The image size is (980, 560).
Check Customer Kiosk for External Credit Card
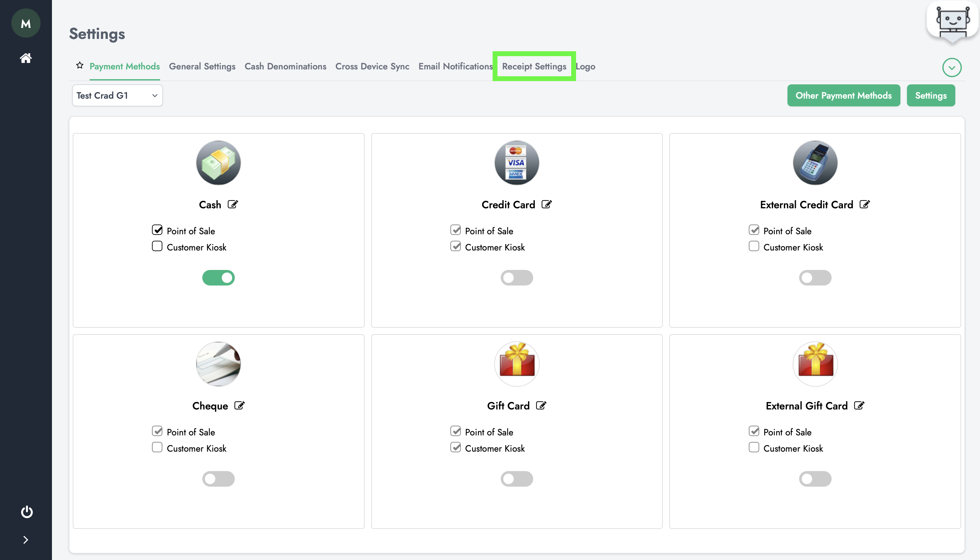pyautogui.click(x=754, y=247)
